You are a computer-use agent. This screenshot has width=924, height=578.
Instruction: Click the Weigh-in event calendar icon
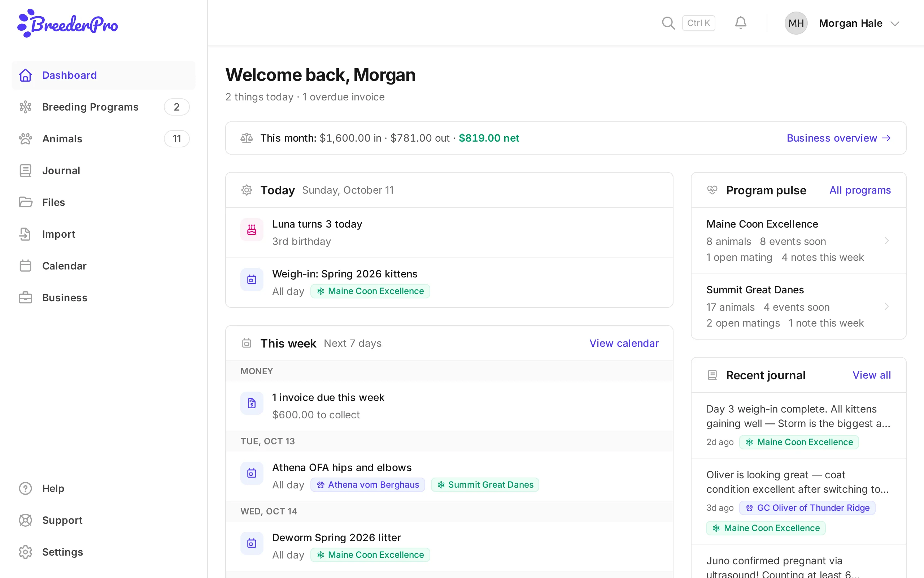(252, 280)
